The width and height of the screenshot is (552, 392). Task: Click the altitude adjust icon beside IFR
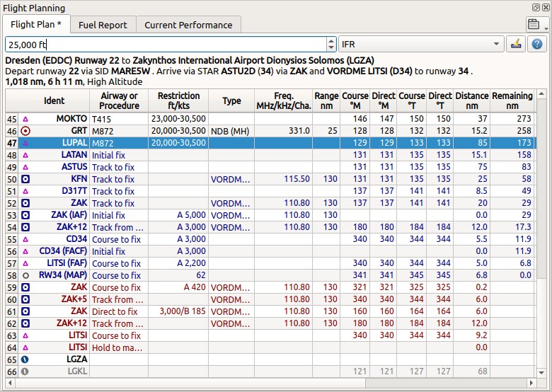[516, 45]
